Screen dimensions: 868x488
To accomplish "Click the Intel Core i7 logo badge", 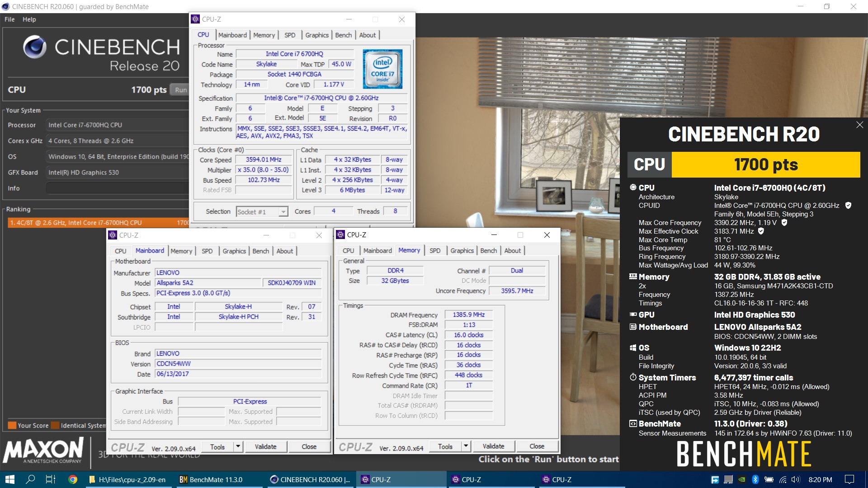I will click(x=382, y=69).
